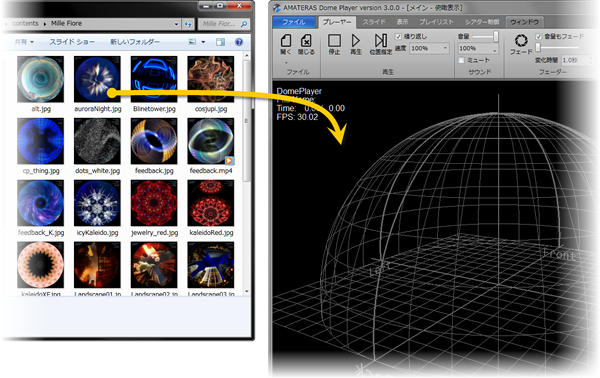This screenshot has height=378, width=600.
Task: Click the volume (音量) slider handle
Action: click(x=496, y=36)
